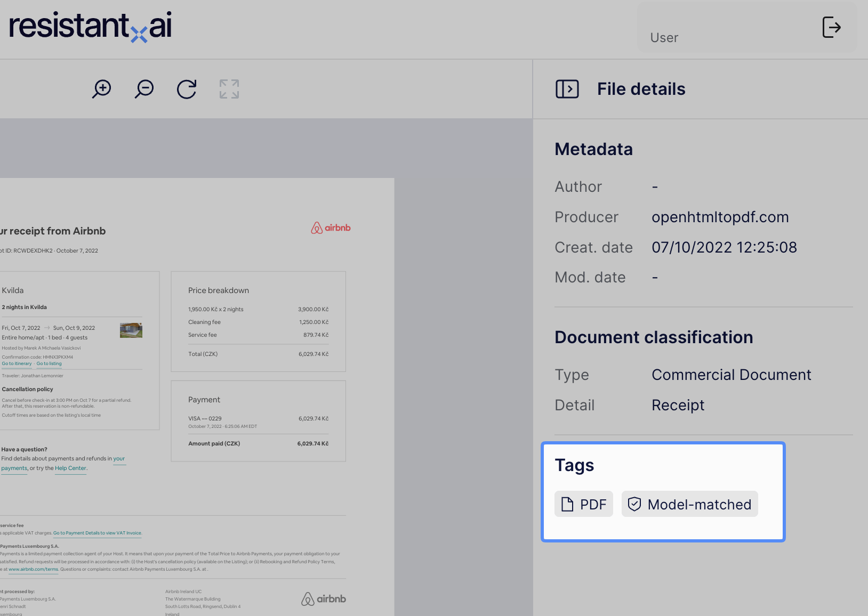868x616 pixels.
Task: Open the 'Go to listing' link
Action: [49, 363]
